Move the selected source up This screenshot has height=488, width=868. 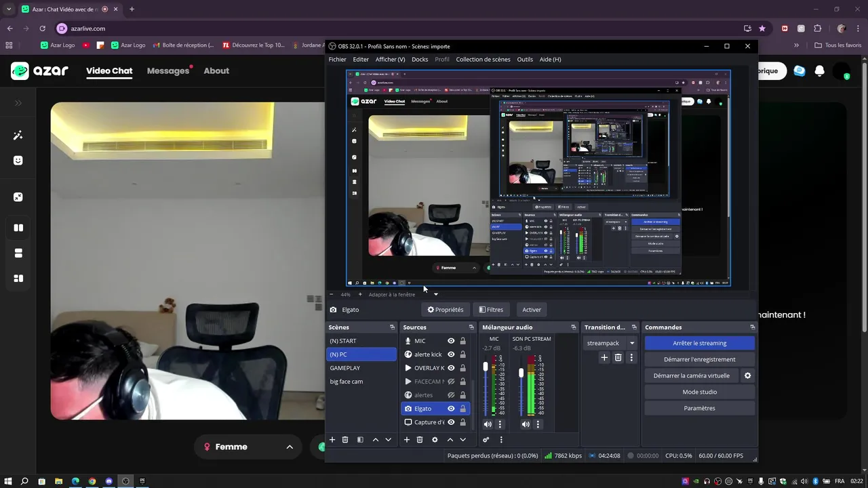coord(450,440)
